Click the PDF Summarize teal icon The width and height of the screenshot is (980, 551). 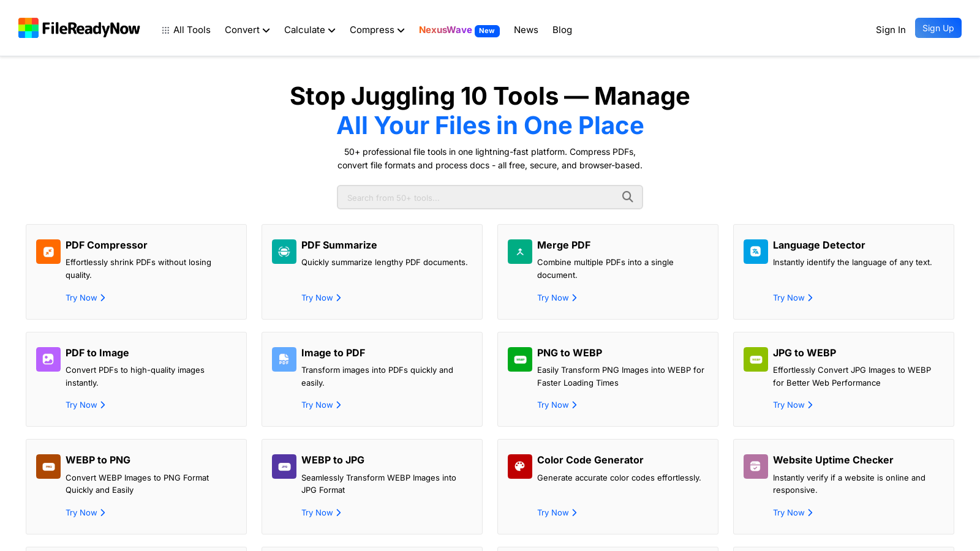pos(284,252)
